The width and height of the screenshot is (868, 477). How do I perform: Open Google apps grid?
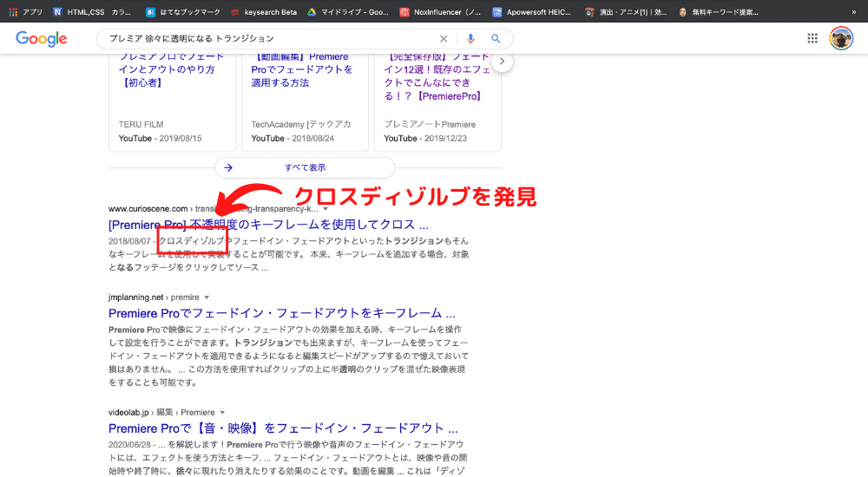pos(812,38)
